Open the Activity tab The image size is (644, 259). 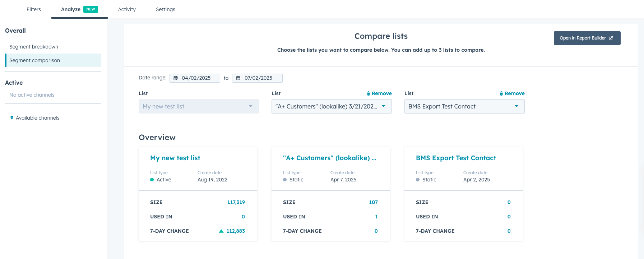pos(127,9)
